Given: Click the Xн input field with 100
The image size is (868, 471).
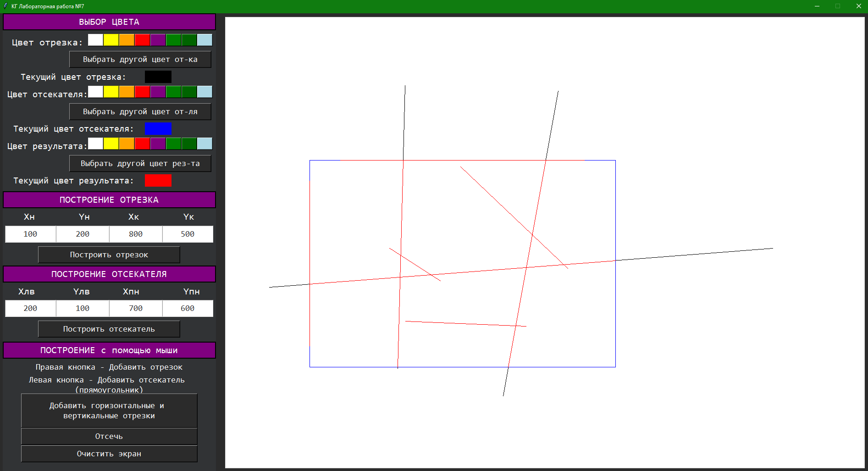Looking at the screenshot, I should click(x=30, y=234).
